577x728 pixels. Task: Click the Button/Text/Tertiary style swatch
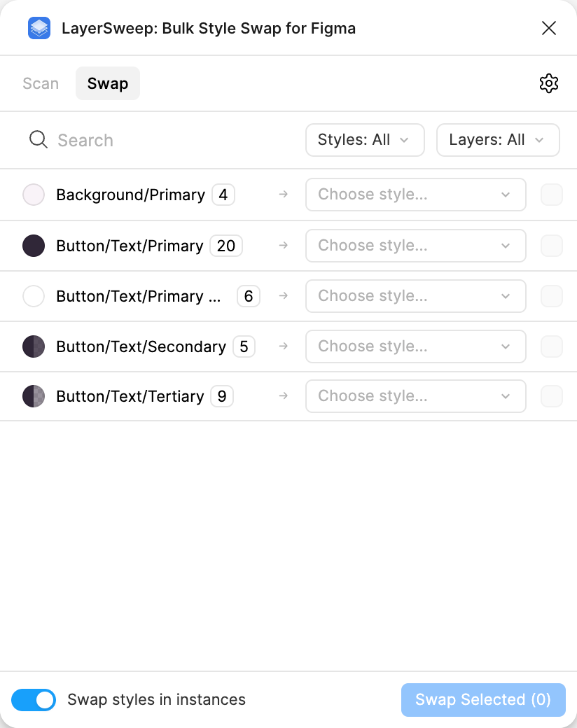point(33,396)
